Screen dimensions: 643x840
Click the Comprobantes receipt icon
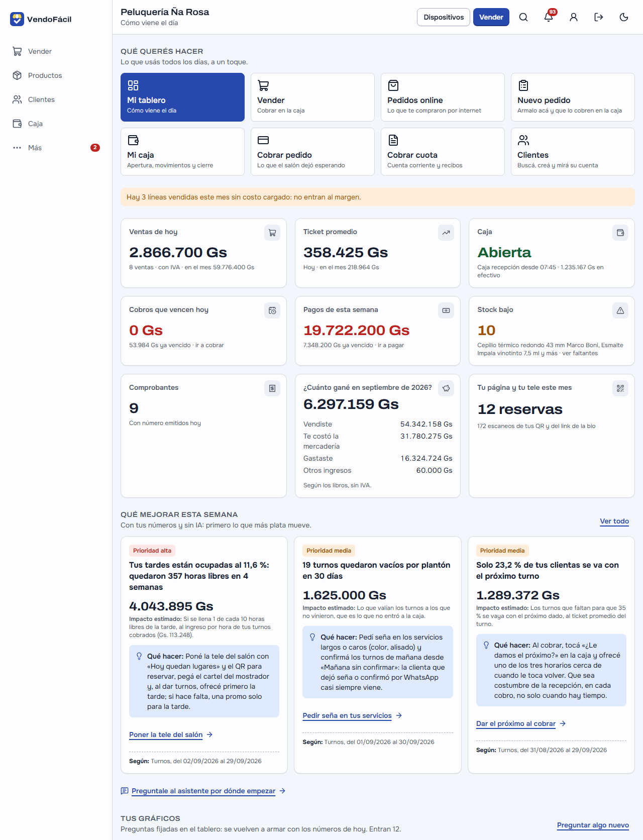pyautogui.click(x=272, y=388)
